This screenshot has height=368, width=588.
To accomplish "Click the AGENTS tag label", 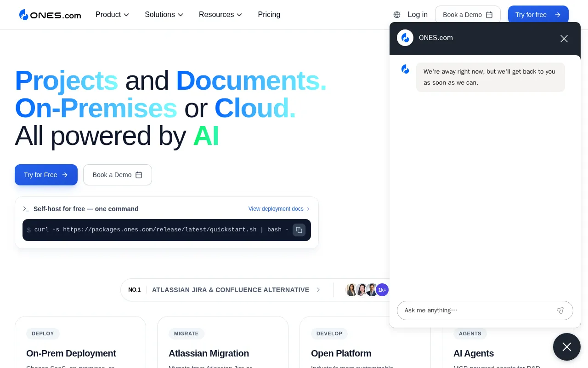I will click(x=470, y=333).
